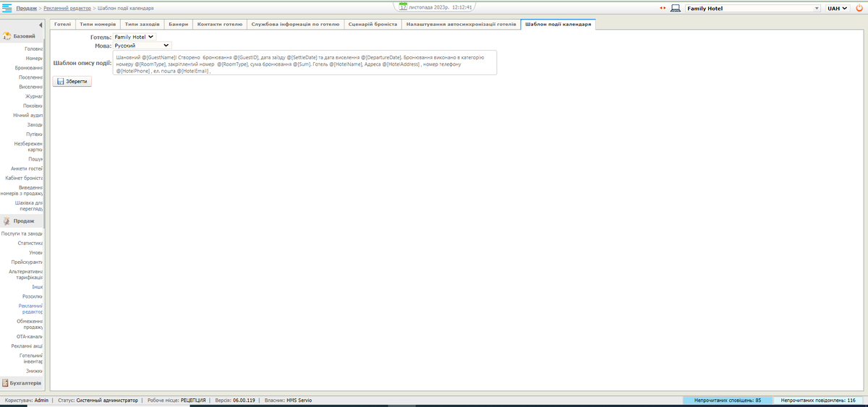The height and width of the screenshot is (407, 868).
Task: Follow the Рекламний редактор breadcrumb link
Action: [x=67, y=8]
